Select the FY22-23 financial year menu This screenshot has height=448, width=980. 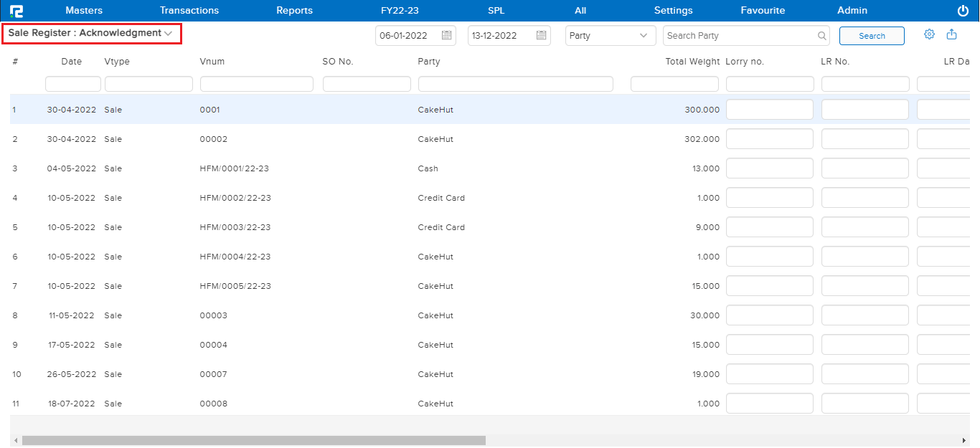point(400,11)
